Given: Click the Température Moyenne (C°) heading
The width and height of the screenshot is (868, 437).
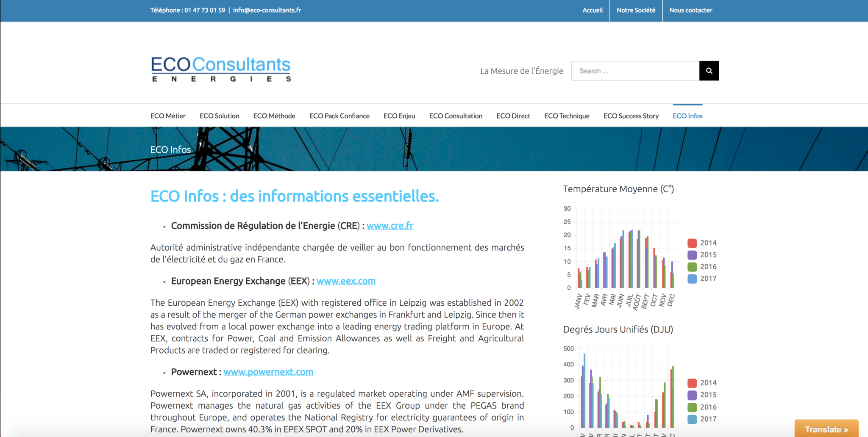Looking at the screenshot, I should (618, 189).
